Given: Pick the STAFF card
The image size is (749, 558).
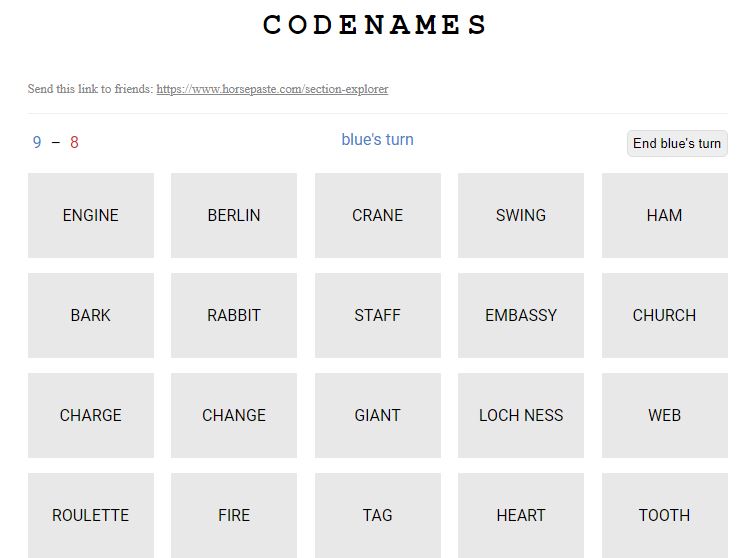Looking at the screenshot, I should (378, 315).
